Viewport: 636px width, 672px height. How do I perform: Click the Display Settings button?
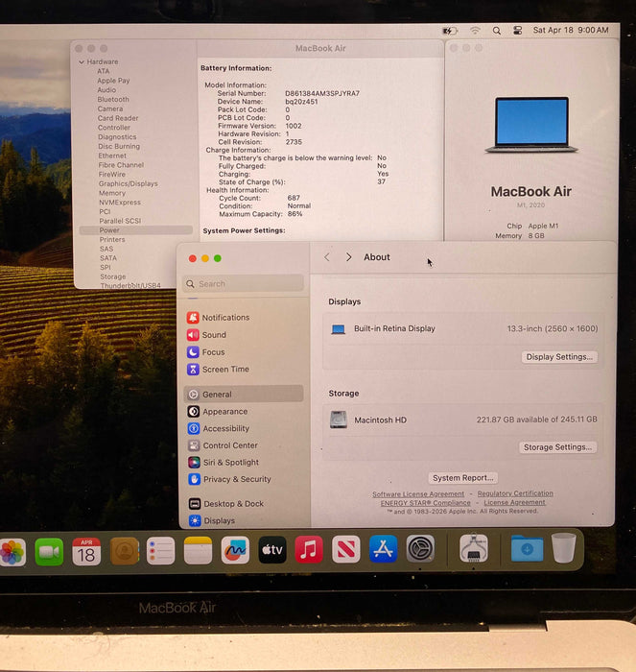[559, 357]
